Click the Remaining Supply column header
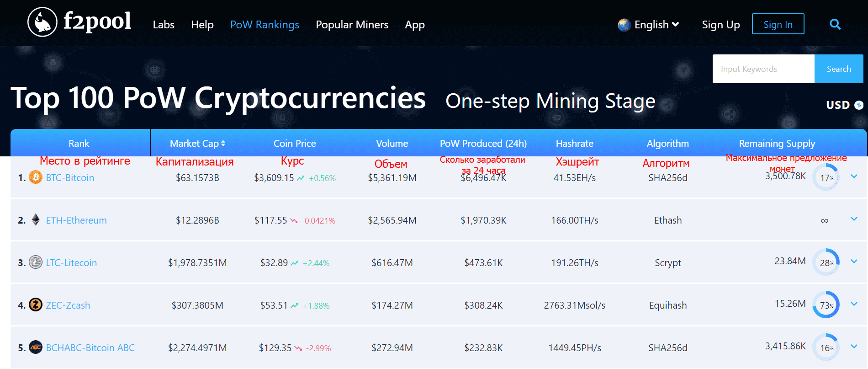Image resolution: width=868 pixels, height=369 pixels. pyautogui.click(x=777, y=144)
